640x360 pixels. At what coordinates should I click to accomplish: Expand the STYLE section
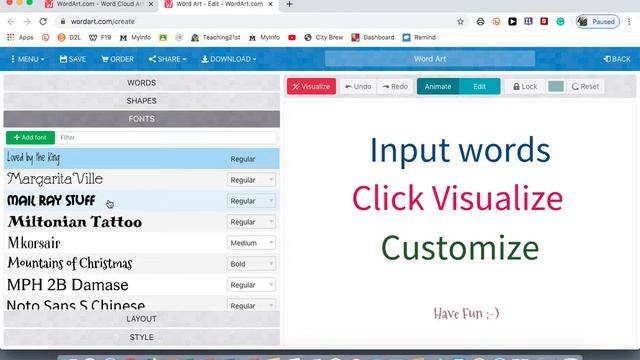pos(142,337)
